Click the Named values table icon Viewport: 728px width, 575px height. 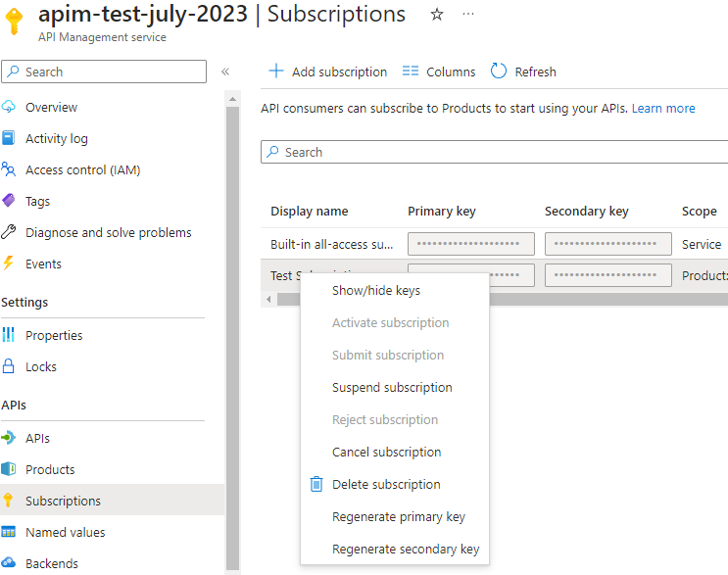tap(9, 532)
